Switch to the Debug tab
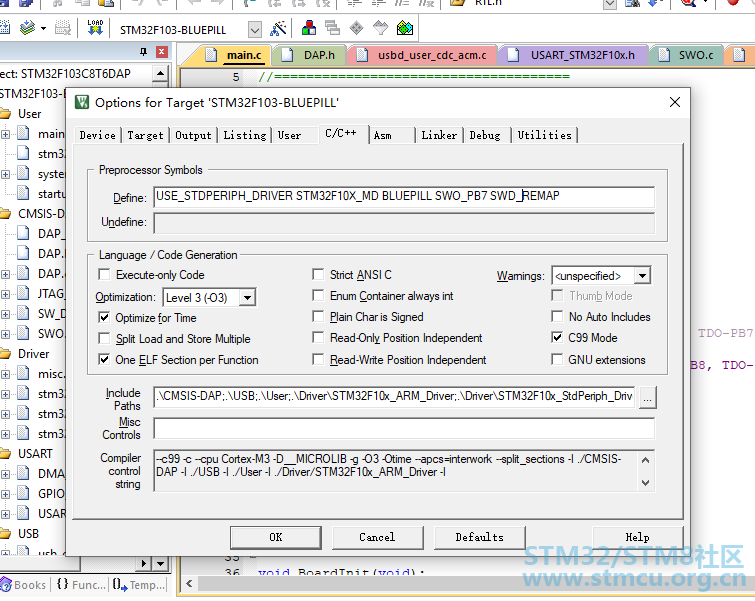 (x=485, y=135)
